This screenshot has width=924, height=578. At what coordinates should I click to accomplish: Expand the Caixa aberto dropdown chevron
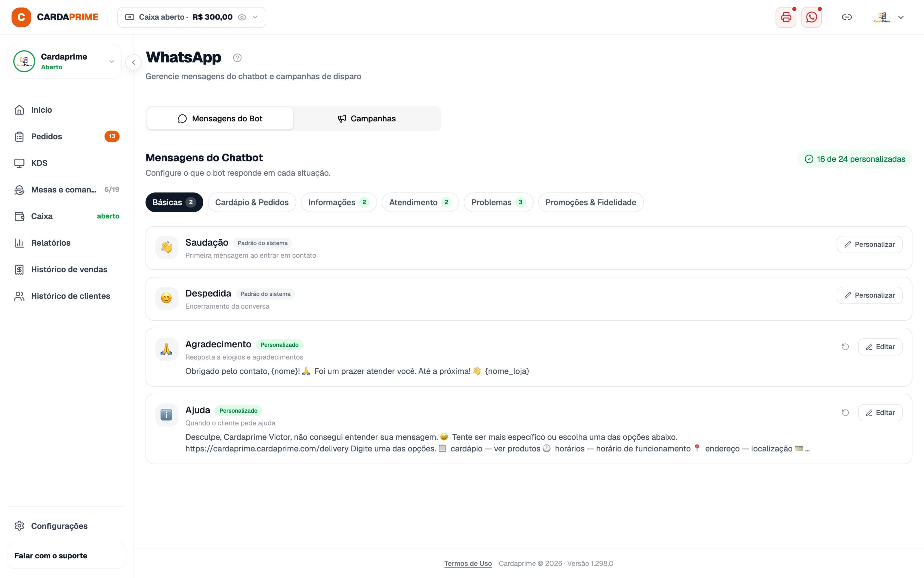[x=255, y=17]
